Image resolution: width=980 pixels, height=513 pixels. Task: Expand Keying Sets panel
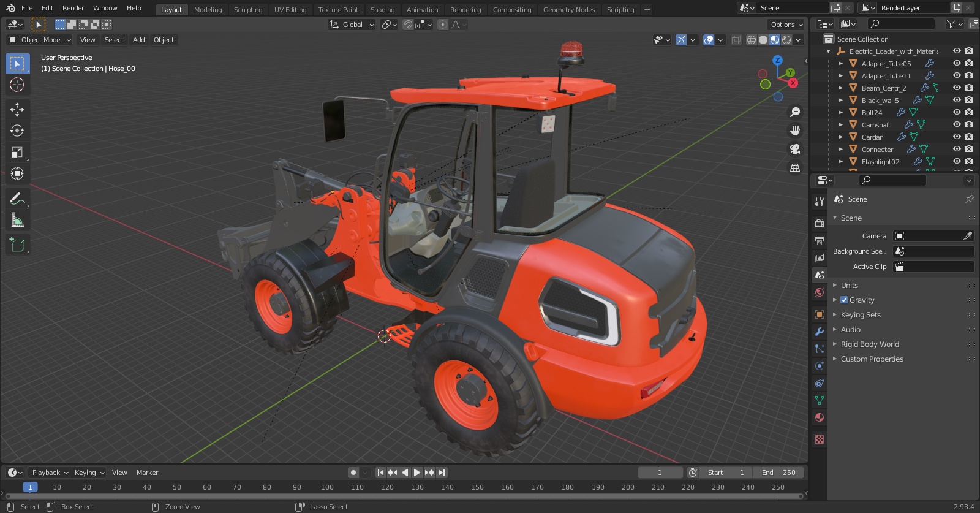[x=860, y=315]
